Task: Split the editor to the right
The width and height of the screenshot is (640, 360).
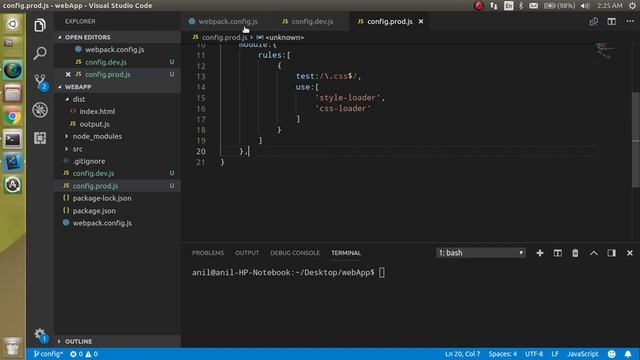Action: pyautogui.click(x=611, y=22)
